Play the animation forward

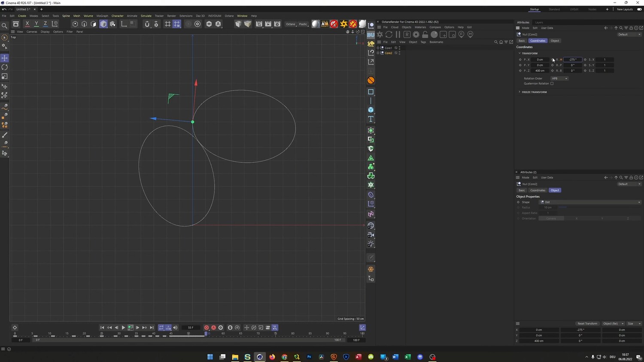[x=123, y=328]
